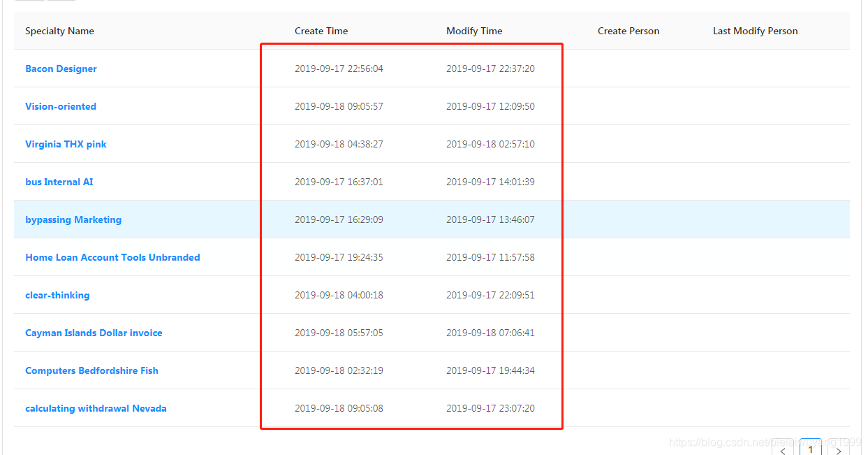Image resolution: width=868 pixels, height=455 pixels.
Task: Select modify time 2019-09-18 02:57:10
Action: (x=490, y=144)
